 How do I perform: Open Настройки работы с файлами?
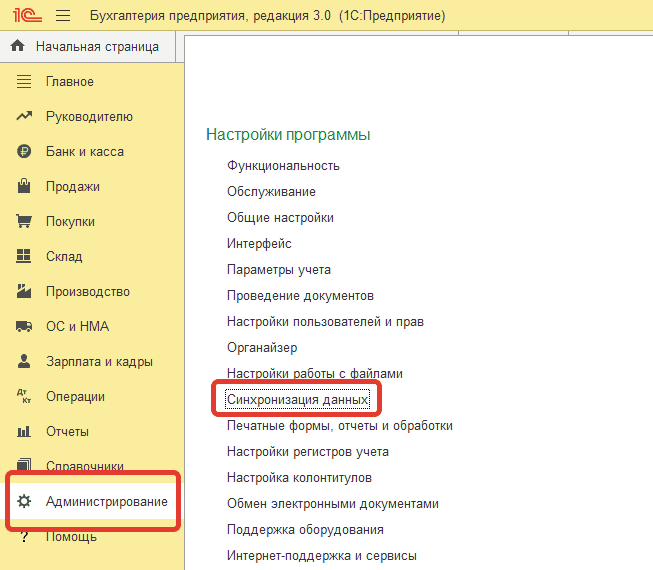(x=315, y=373)
